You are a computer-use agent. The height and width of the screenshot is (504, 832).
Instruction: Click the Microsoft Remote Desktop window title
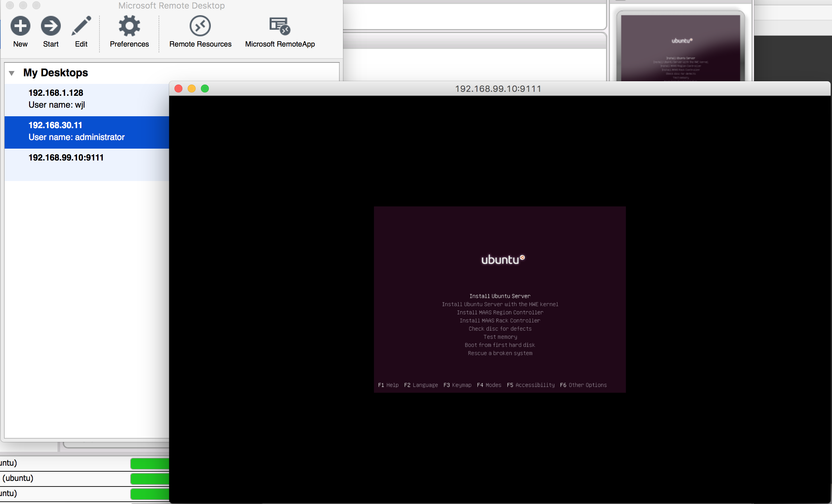(x=171, y=5)
